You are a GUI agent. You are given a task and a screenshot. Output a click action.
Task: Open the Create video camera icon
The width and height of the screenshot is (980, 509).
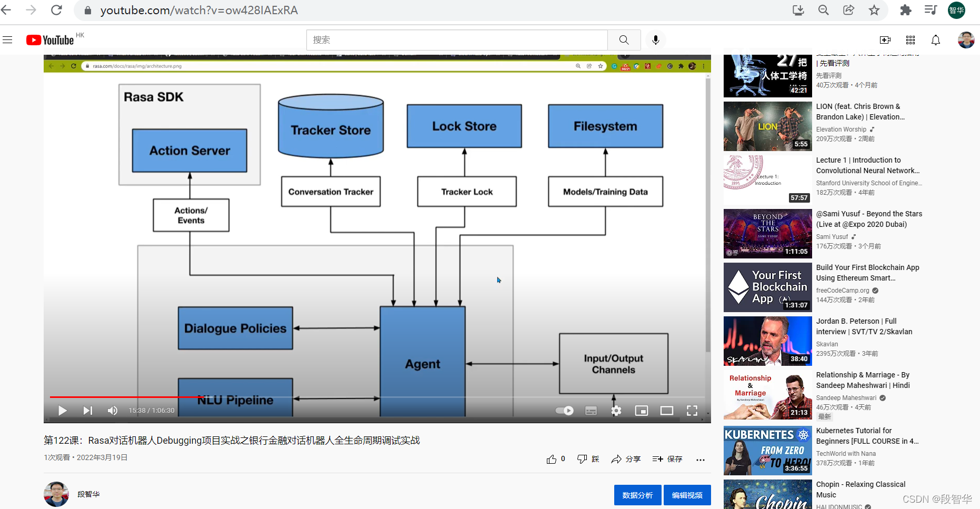(x=885, y=40)
